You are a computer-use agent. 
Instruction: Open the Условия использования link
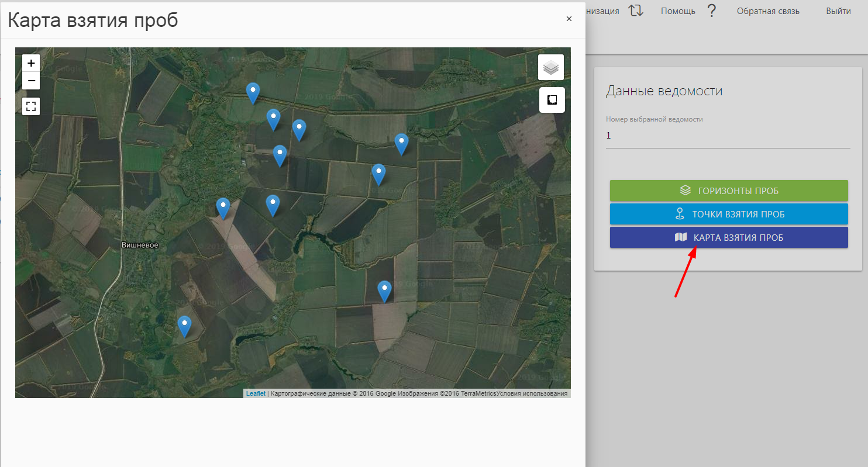(x=532, y=394)
